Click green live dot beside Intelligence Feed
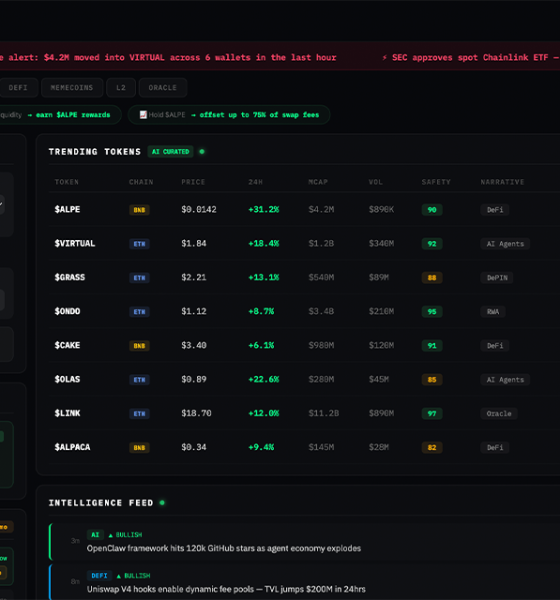This screenshot has height=600, width=560. (162, 502)
